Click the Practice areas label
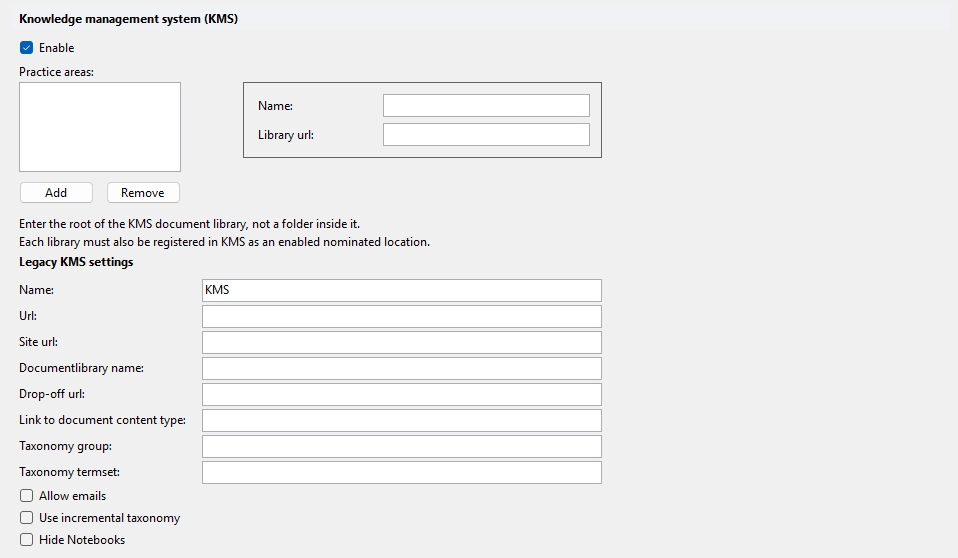 pyautogui.click(x=56, y=72)
